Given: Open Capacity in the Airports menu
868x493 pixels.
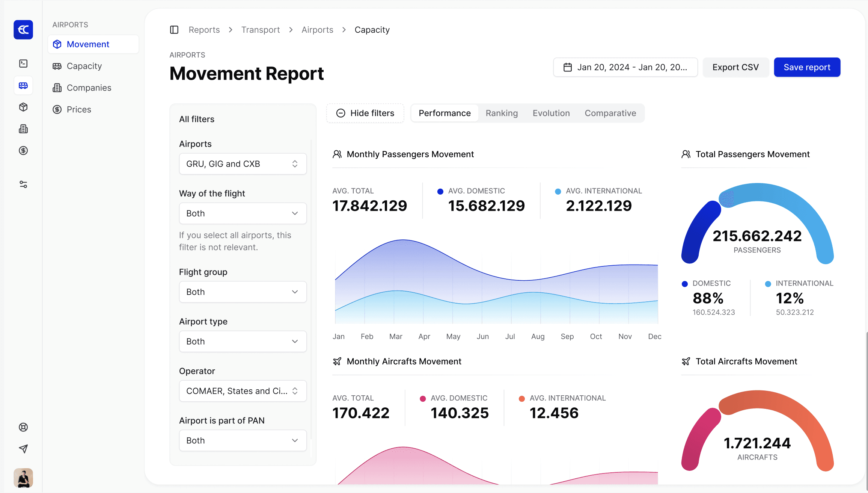Looking at the screenshot, I should click(x=84, y=66).
